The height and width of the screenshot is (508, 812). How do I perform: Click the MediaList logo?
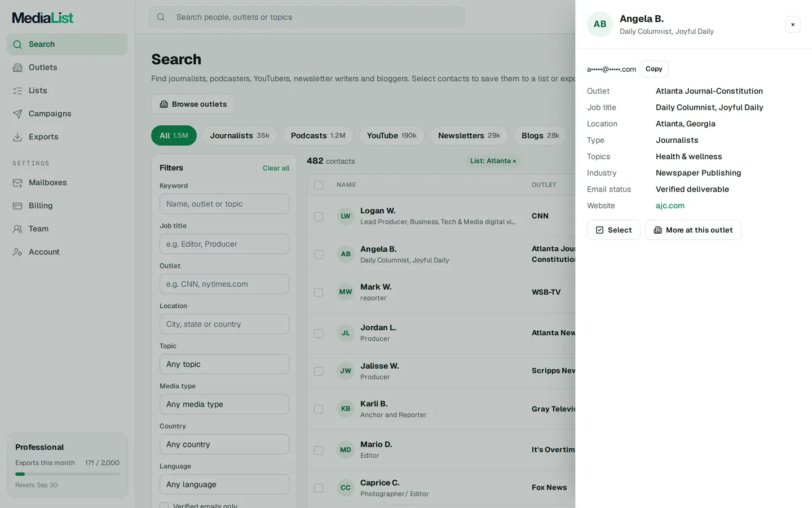[x=43, y=17]
